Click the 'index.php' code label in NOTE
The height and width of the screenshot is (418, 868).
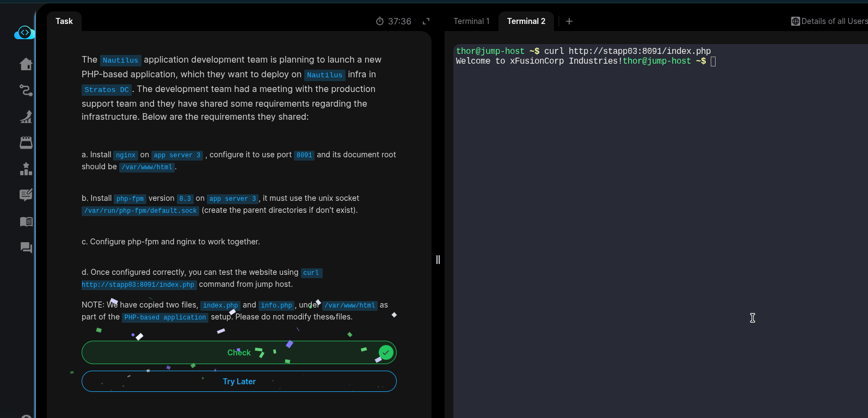pos(220,305)
